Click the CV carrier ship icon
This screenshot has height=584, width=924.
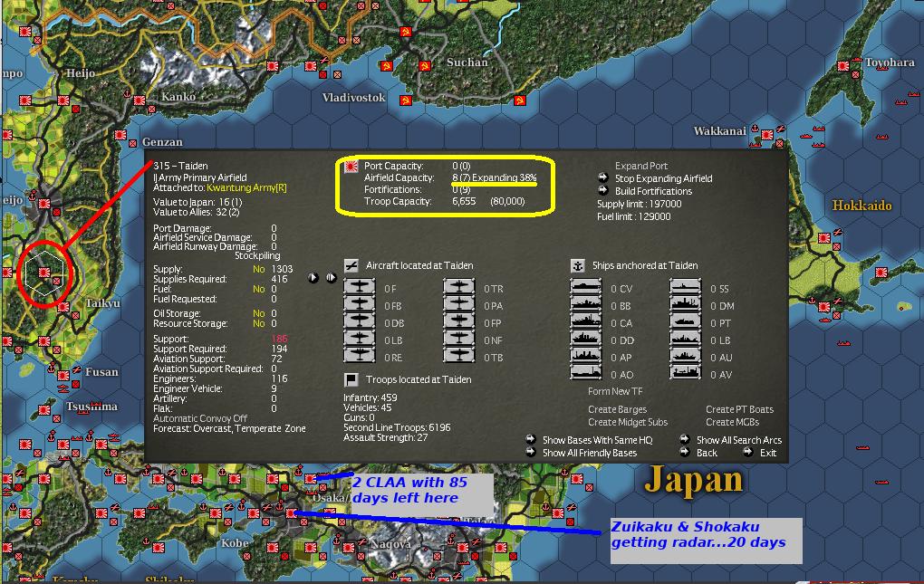(586, 287)
